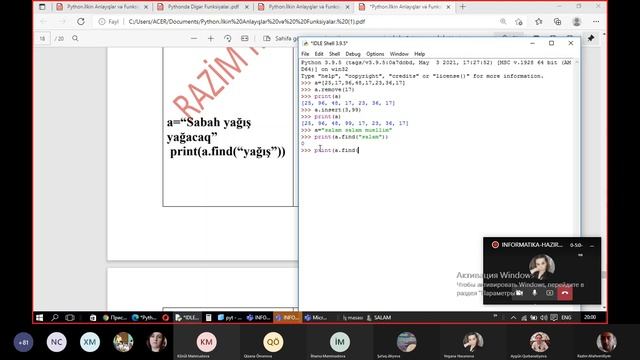Change ENG input language in tray
Image resolution: width=640 pixels, height=360 pixels.
(566, 318)
